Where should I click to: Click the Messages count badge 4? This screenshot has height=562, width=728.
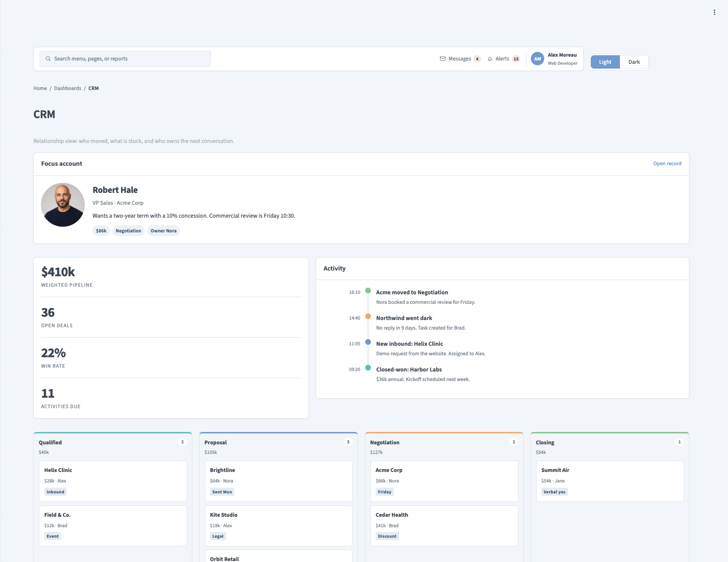point(477,59)
